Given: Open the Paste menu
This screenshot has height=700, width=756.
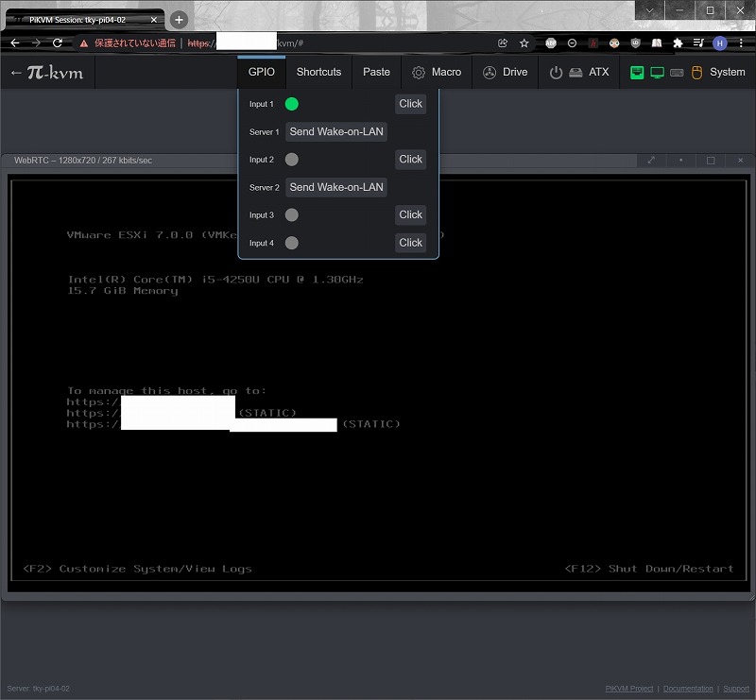Looking at the screenshot, I should tap(376, 72).
